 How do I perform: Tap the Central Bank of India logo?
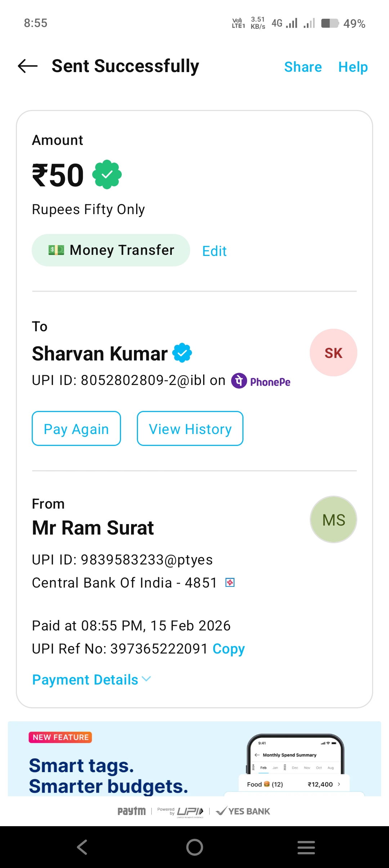230,583
